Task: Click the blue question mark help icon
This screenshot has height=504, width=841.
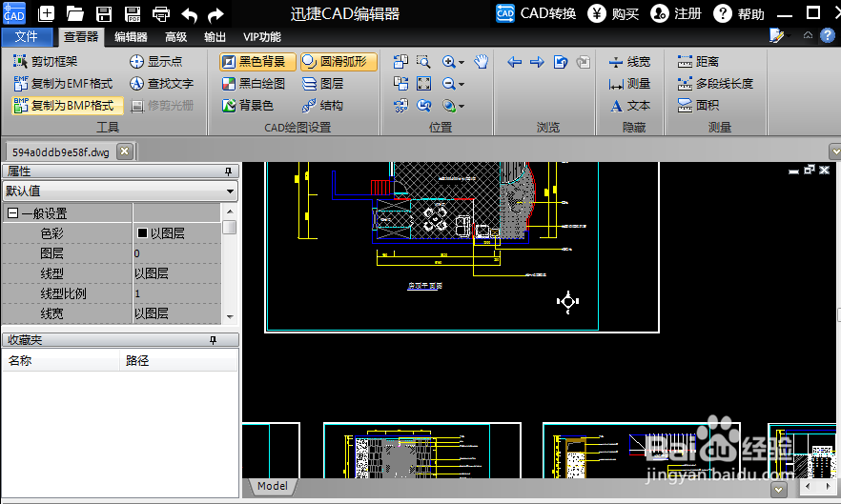Action: click(x=827, y=35)
